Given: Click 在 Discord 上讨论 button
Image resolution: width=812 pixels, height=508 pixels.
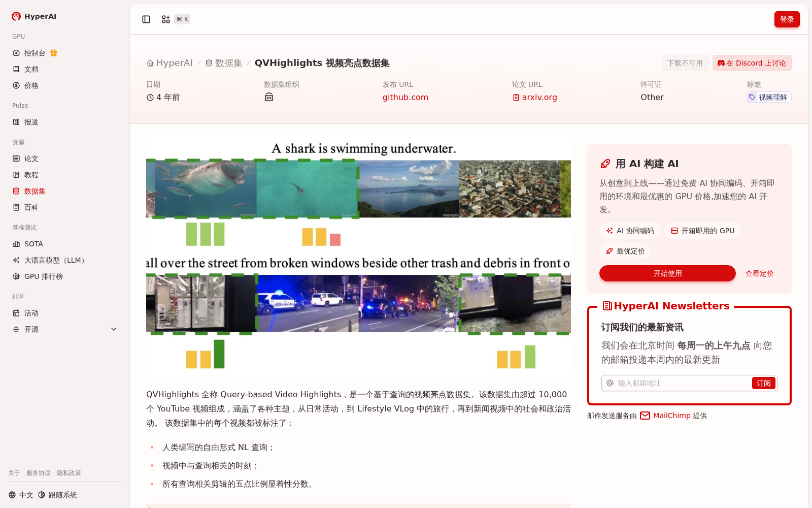Looking at the screenshot, I should (752, 63).
